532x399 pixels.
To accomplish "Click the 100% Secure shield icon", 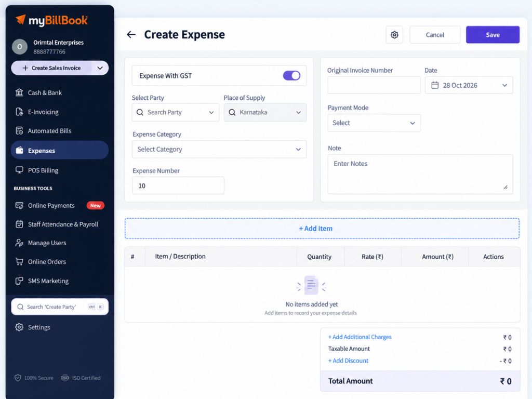I will pyautogui.click(x=18, y=378).
